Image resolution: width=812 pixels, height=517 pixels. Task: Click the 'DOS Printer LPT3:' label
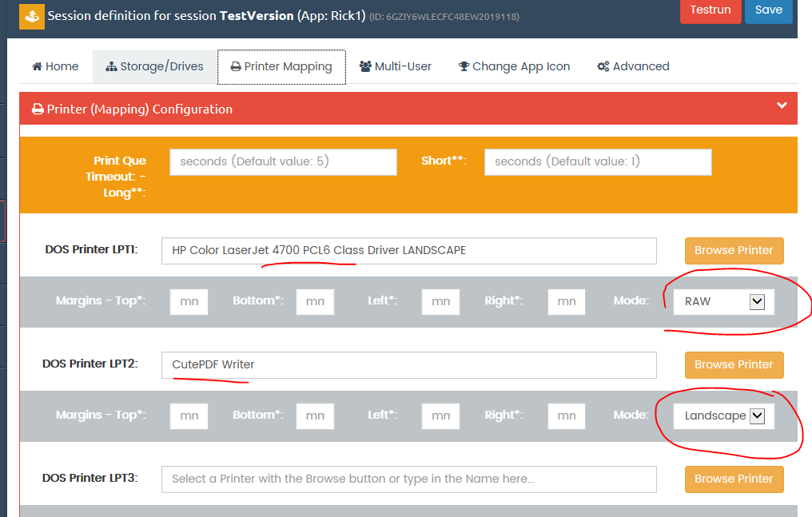click(x=90, y=478)
